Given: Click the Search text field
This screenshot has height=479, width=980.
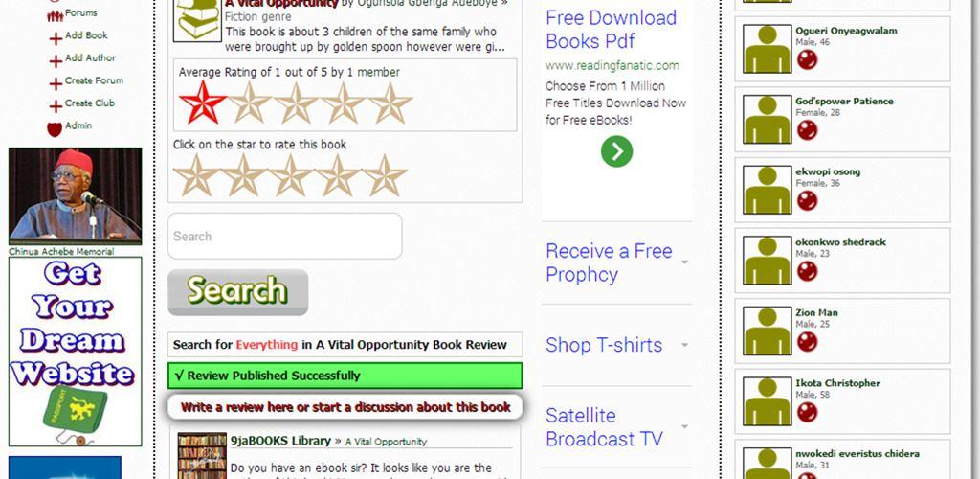Looking at the screenshot, I should [x=285, y=237].
